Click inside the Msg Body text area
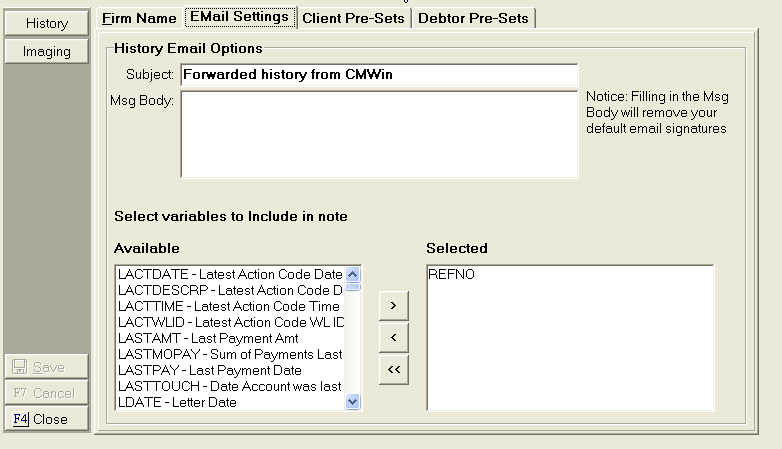 [x=378, y=135]
